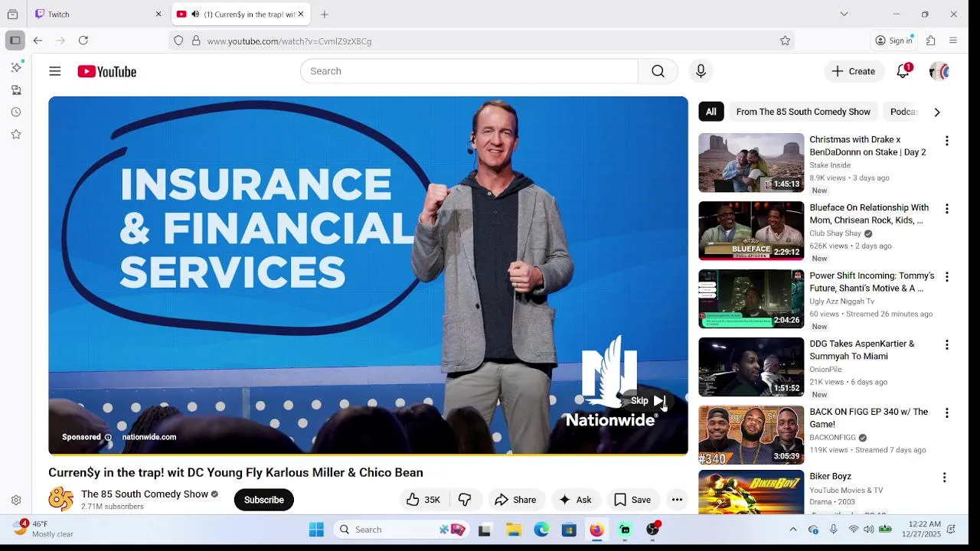Open options for Christmas with Drake video
This screenshot has height=551, width=980.
click(x=947, y=141)
